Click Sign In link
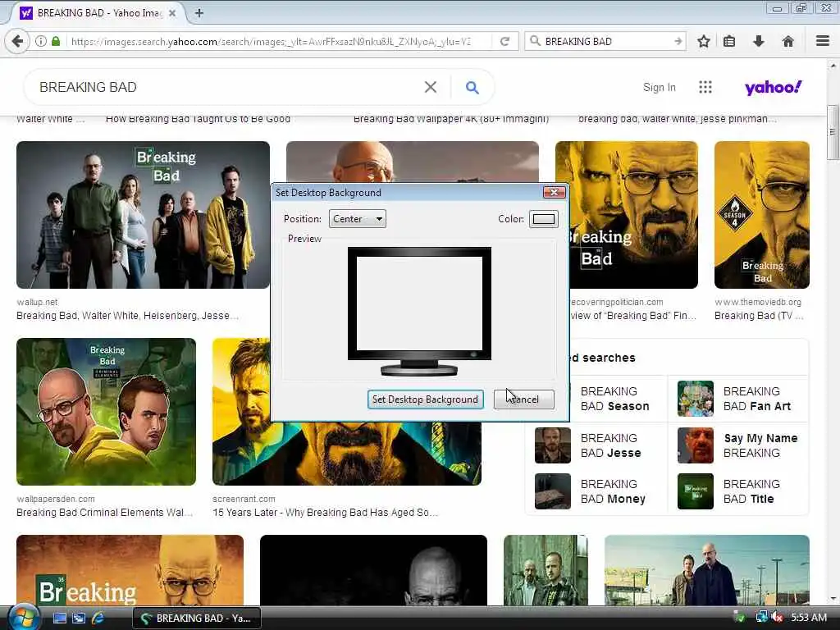The width and height of the screenshot is (840, 630). [659, 87]
